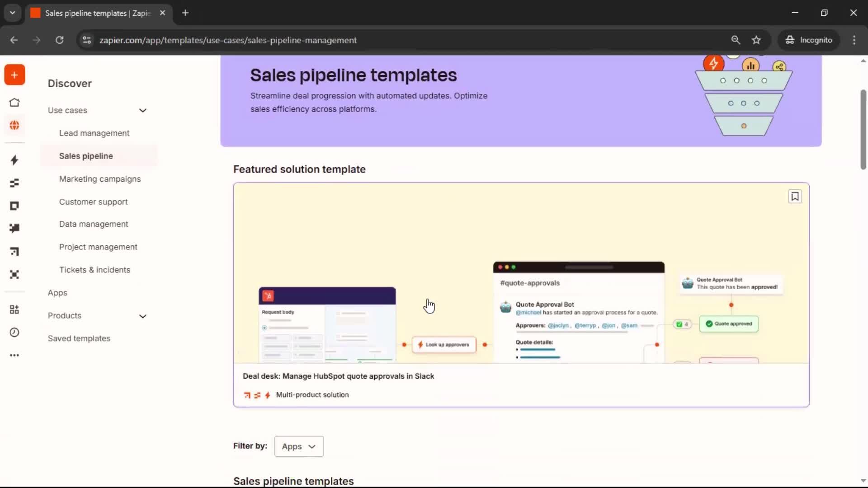
Task: Select Data management use case
Action: 94,224
